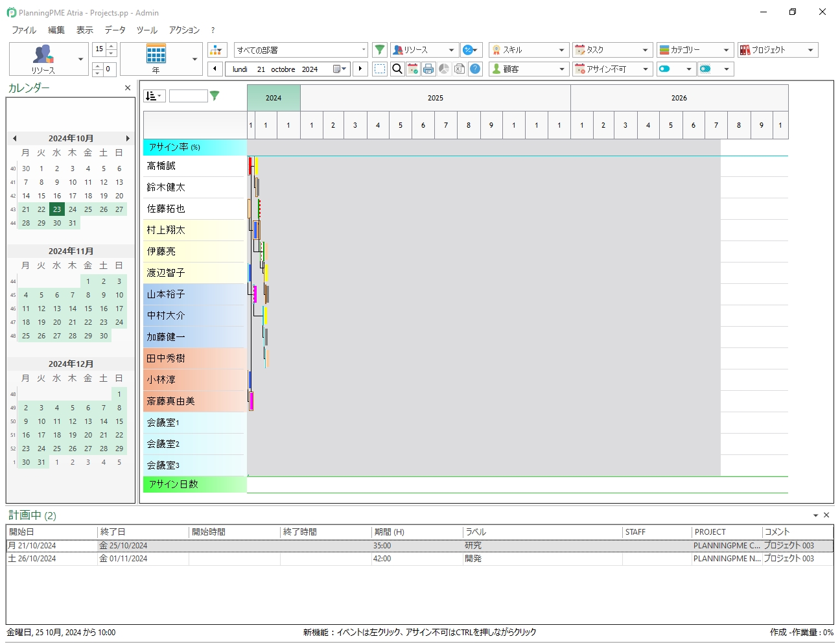The height and width of the screenshot is (643, 840).
Task: Open the タスク filter dropdown
Action: (x=612, y=50)
